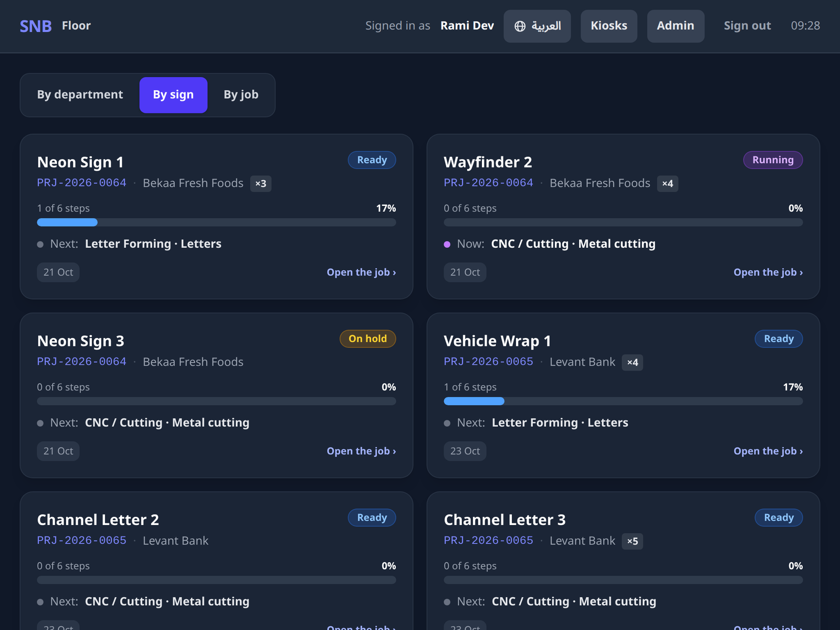The image size is (840, 630).
Task: Click the Running badge on Wayfinder 2
Action: 773,160
